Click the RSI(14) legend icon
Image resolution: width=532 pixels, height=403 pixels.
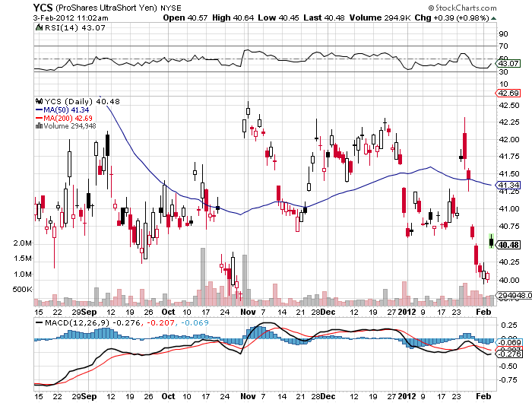40,27
